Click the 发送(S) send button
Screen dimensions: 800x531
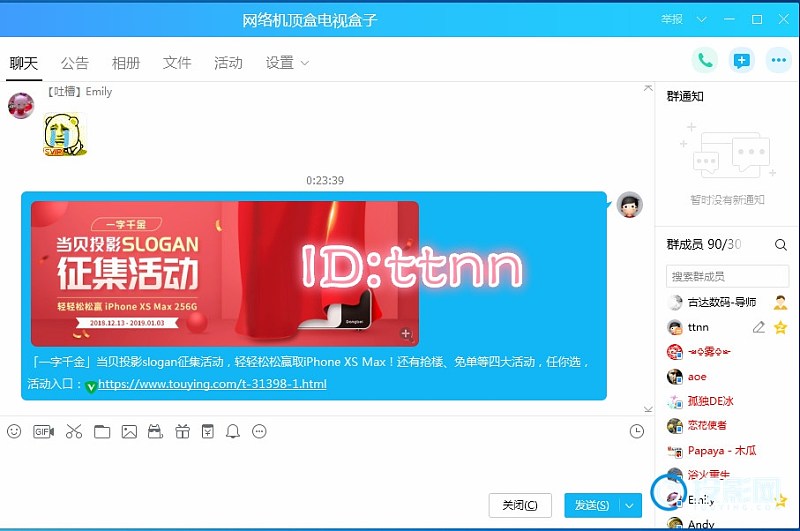[x=592, y=505]
